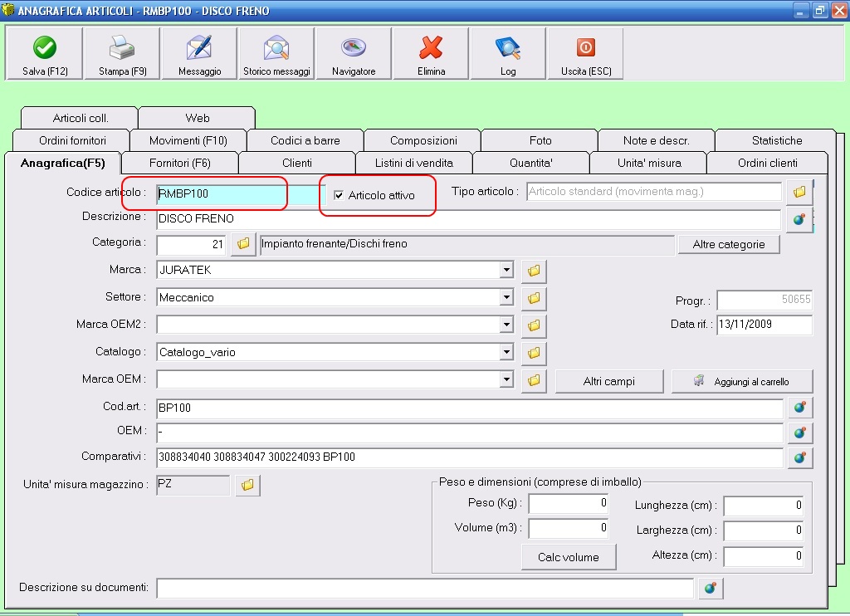Open the Messaggio toolbar button
The width and height of the screenshot is (850, 616).
pyautogui.click(x=199, y=54)
